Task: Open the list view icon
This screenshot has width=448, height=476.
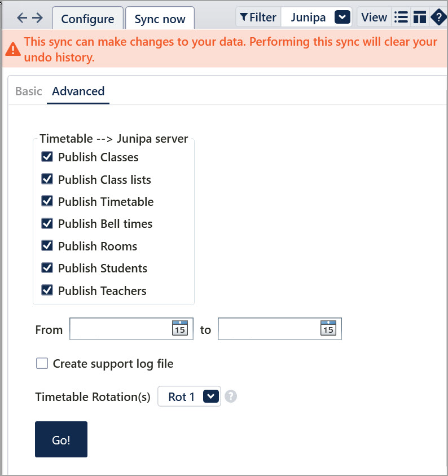Action: (x=401, y=17)
